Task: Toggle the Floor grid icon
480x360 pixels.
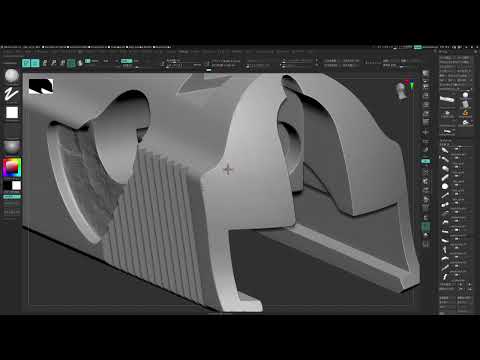Action: (x=426, y=133)
